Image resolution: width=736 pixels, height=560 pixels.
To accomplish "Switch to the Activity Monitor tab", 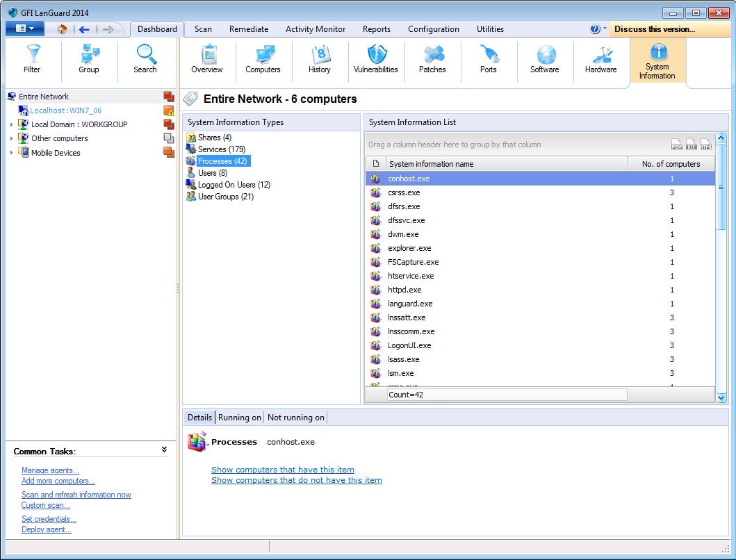I will click(316, 29).
